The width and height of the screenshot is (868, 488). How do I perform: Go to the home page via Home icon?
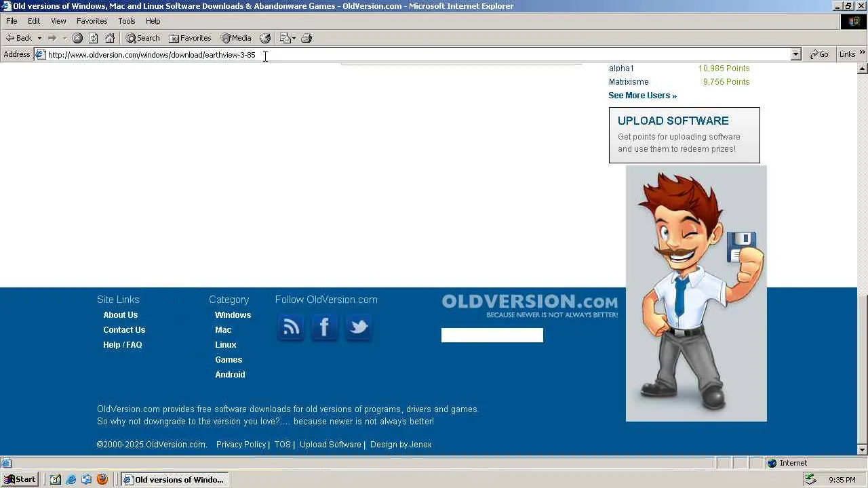click(x=110, y=38)
